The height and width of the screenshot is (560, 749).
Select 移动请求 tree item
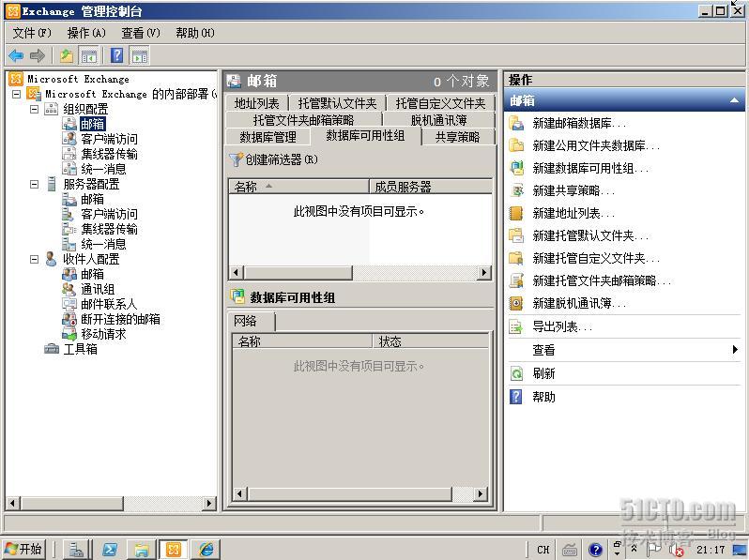coord(103,334)
